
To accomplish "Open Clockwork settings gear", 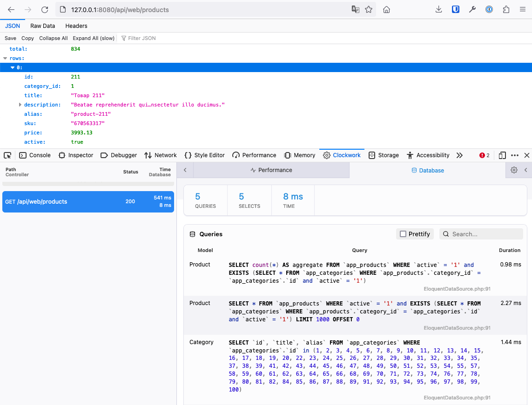I will (x=514, y=170).
